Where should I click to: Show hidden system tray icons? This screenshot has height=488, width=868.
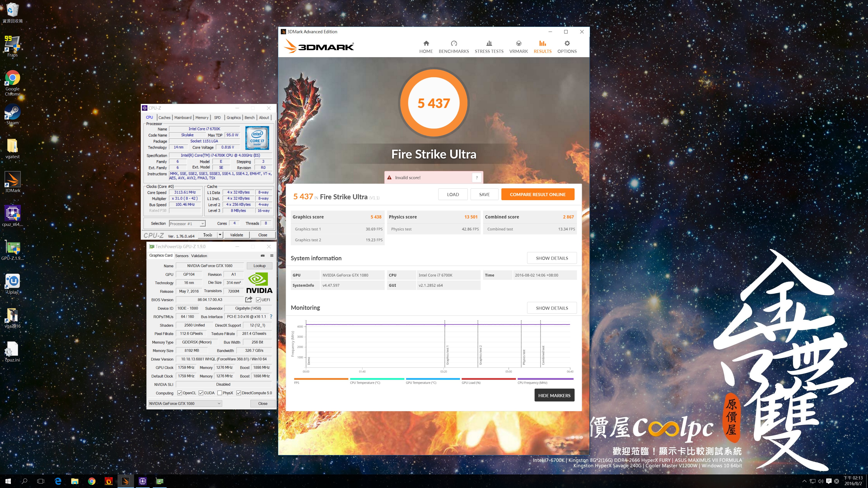click(x=804, y=481)
